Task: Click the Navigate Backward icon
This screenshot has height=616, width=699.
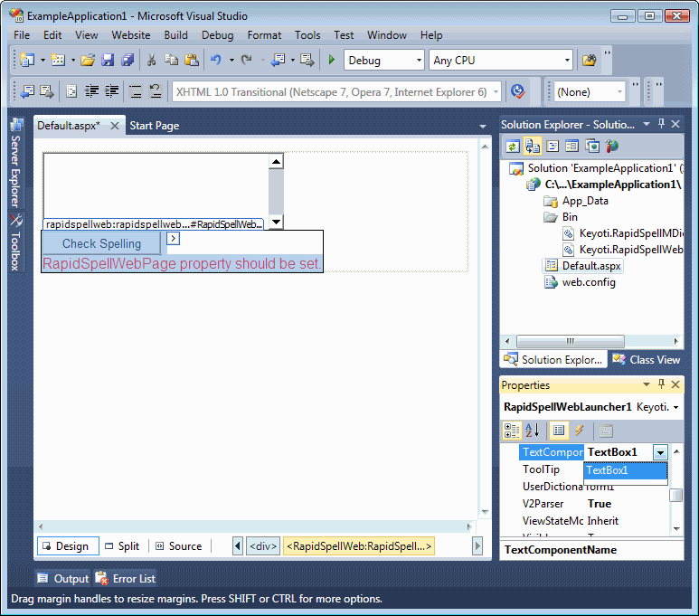Action: (x=278, y=60)
